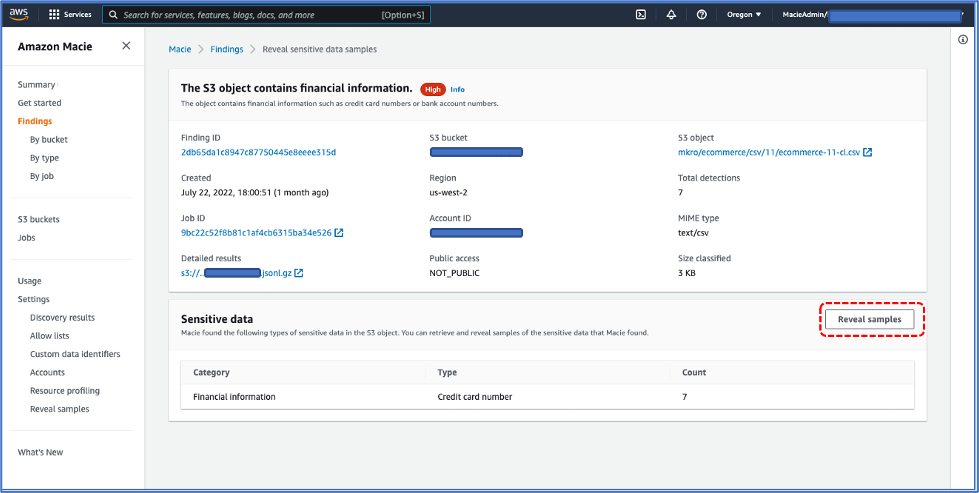Open Settings in the sidebar
This screenshot has height=493, width=979.
point(34,299)
